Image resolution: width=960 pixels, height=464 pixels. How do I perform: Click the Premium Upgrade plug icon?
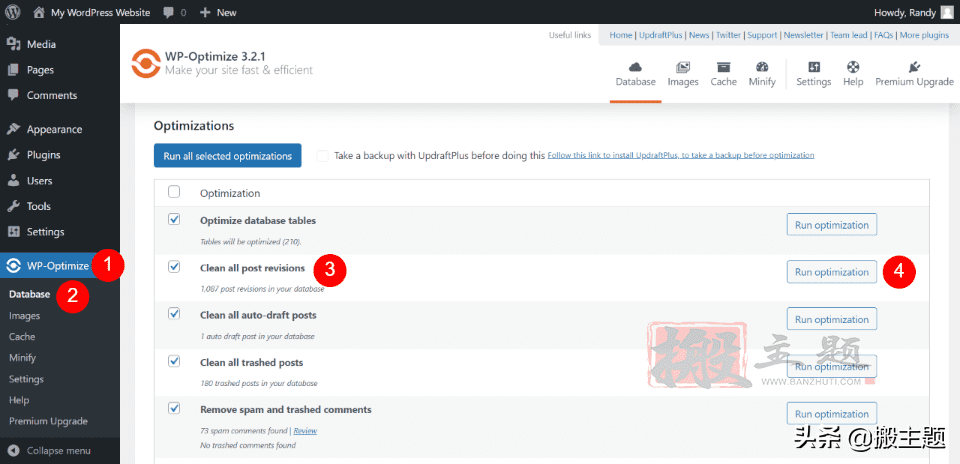point(915,67)
